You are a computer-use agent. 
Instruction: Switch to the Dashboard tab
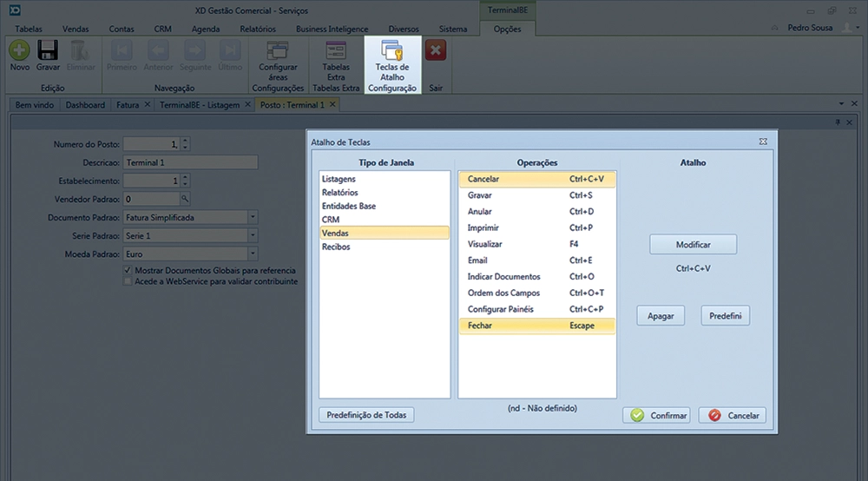tap(85, 105)
